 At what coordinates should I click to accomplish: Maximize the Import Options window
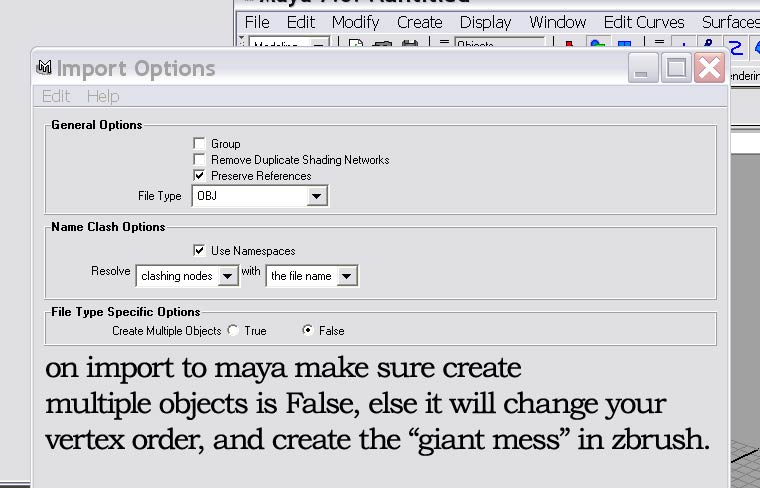point(676,68)
